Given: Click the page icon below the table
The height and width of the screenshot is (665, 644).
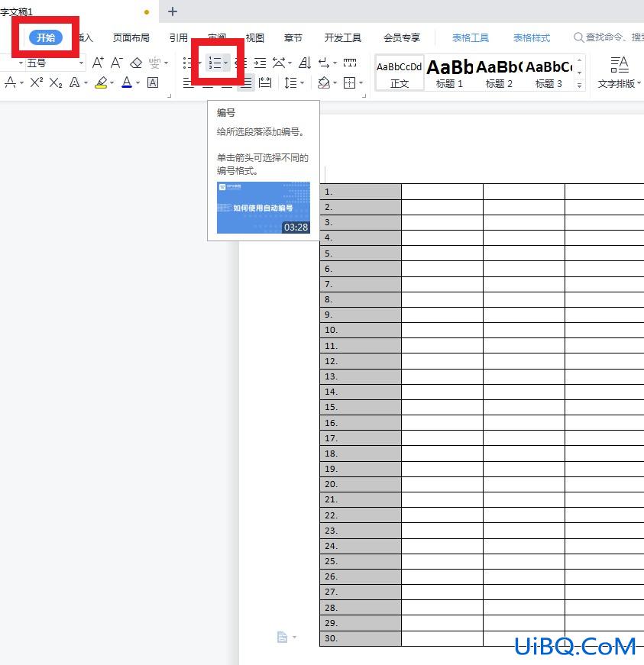Looking at the screenshot, I should click(282, 637).
